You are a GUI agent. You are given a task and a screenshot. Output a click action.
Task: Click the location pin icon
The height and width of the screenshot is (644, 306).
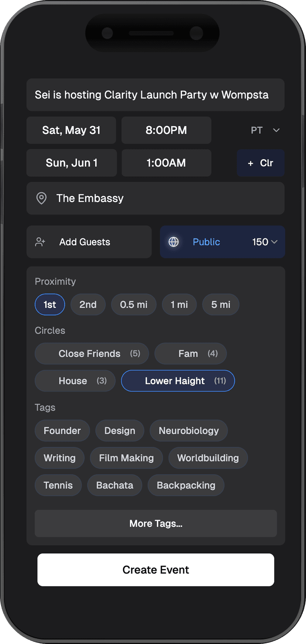[x=41, y=199]
